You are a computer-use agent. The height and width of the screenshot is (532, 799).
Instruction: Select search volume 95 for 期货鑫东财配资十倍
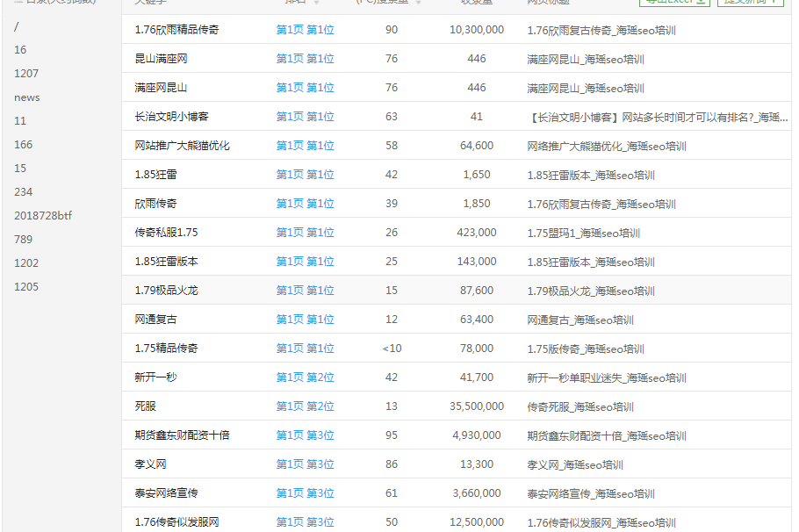coord(392,435)
